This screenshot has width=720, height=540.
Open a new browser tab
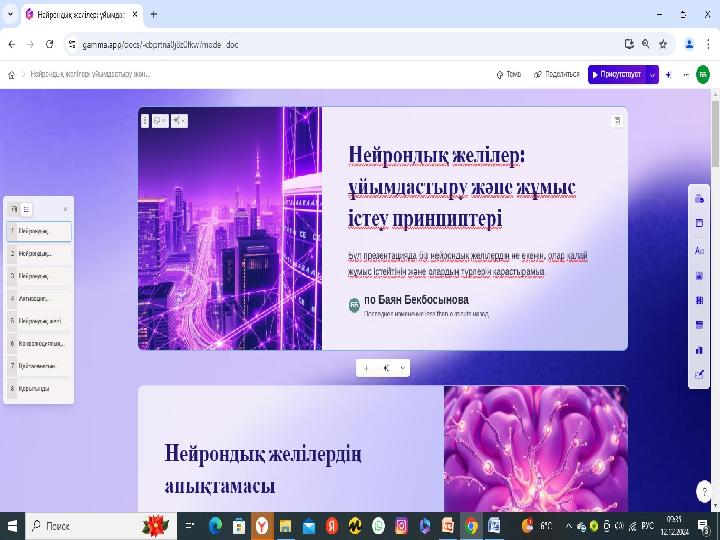click(x=154, y=14)
